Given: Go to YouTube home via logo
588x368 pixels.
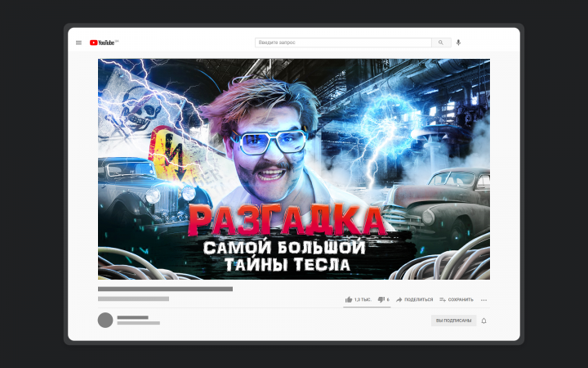Looking at the screenshot, I should 104,43.
